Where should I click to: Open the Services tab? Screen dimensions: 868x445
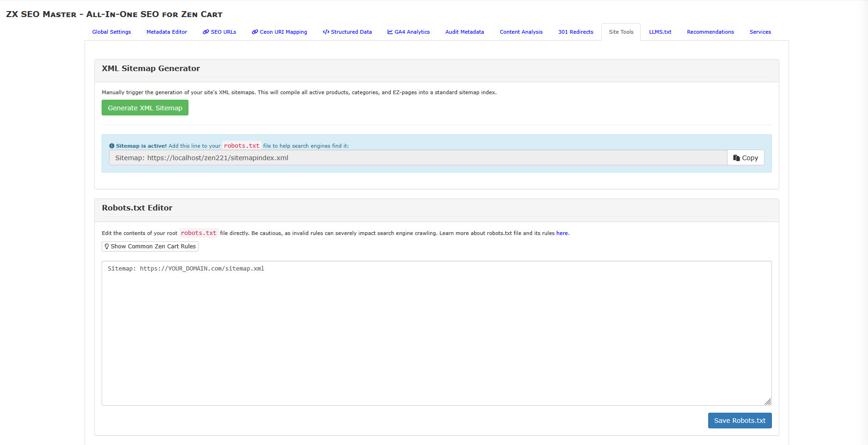coord(760,32)
